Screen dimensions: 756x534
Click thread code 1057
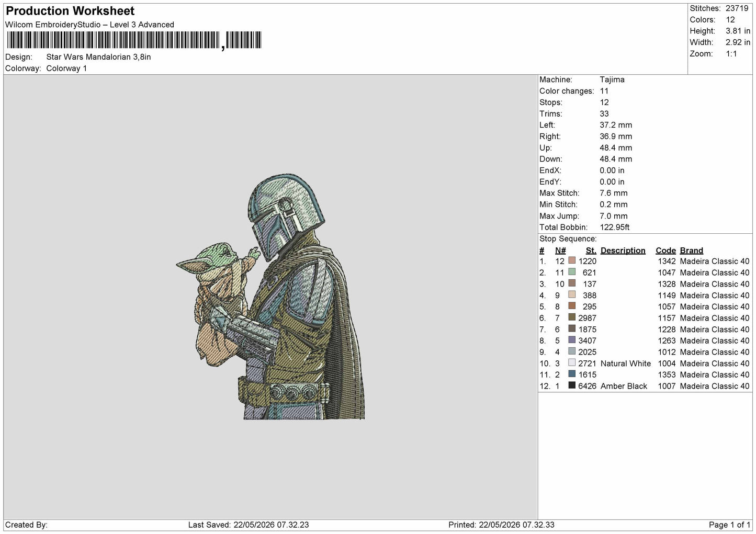point(667,306)
